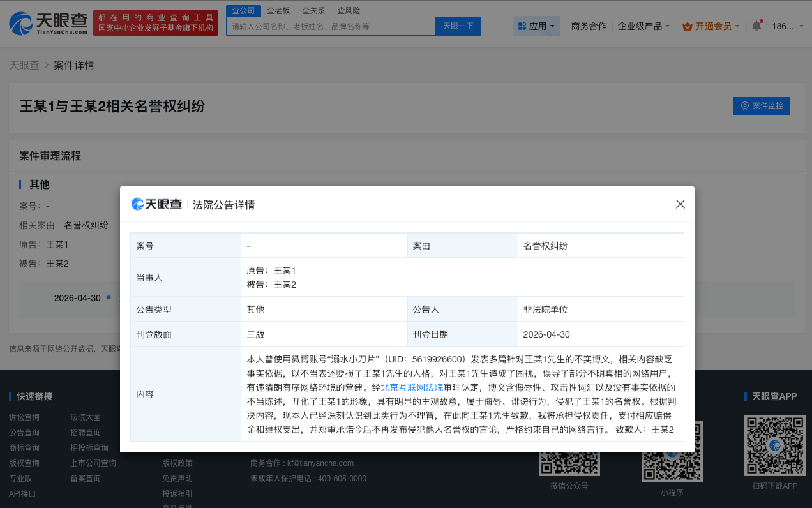Switch to the 查风险 search tab
Viewport: 812px width, 508px height.
pyautogui.click(x=348, y=10)
